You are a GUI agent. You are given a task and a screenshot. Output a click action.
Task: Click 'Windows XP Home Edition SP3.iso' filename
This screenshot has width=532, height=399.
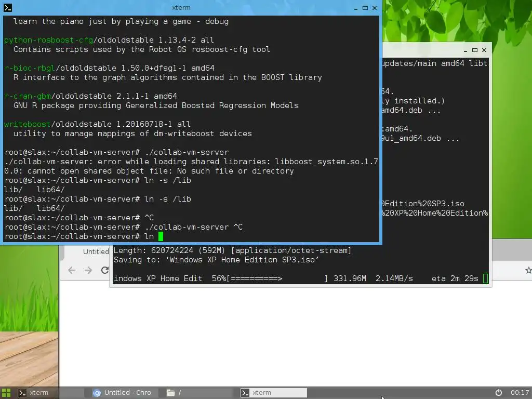click(x=242, y=260)
